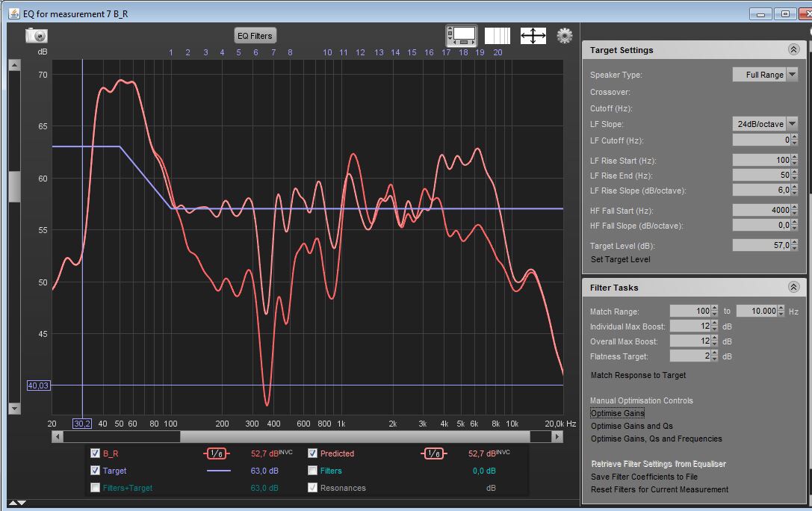Select filter marker 1
The width and height of the screenshot is (812, 511).
[x=171, y=52]
